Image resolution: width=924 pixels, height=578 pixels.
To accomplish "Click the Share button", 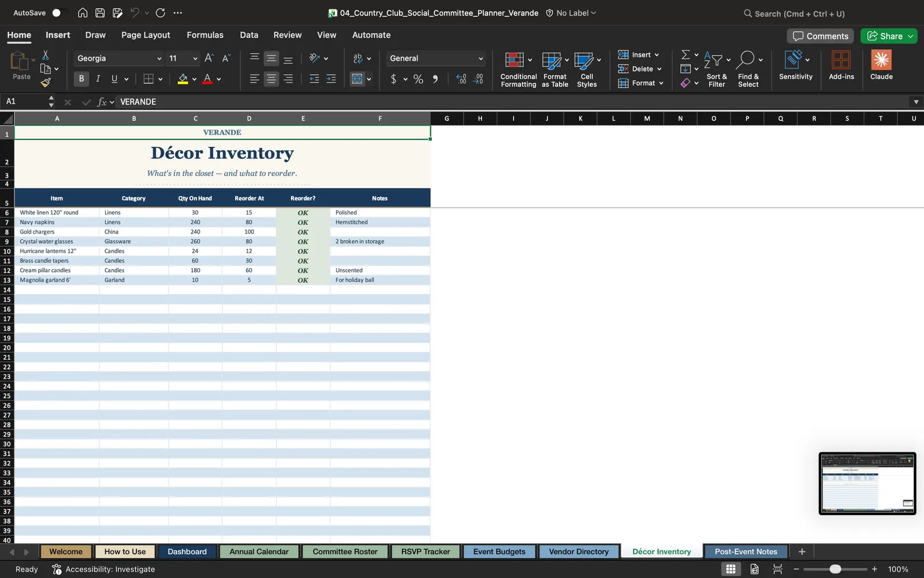I will coord(889,36).
